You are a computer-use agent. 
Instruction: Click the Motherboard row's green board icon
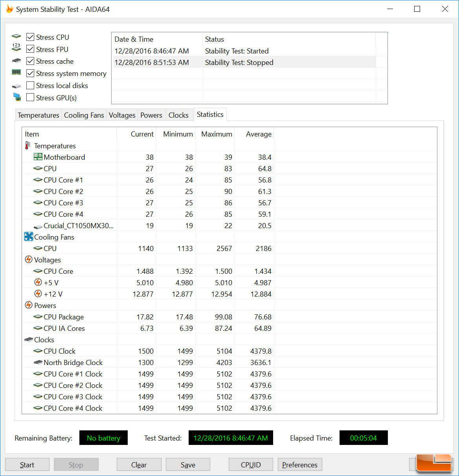point(38,157)
